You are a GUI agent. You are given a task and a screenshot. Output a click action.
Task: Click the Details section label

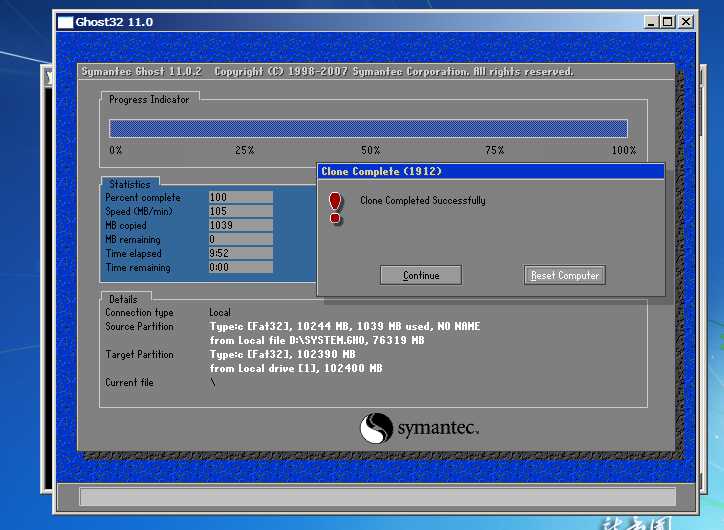point(123,299)
